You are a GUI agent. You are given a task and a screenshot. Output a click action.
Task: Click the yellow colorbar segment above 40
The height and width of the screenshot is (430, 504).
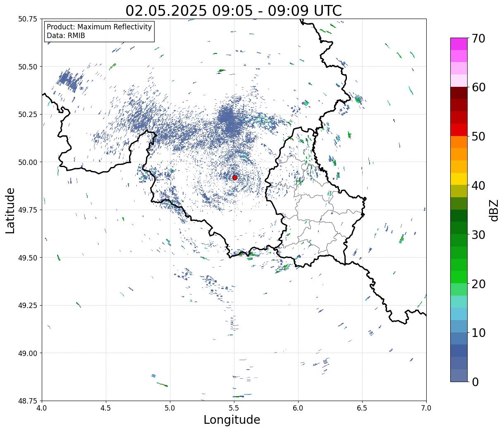(x=459, y=179)
